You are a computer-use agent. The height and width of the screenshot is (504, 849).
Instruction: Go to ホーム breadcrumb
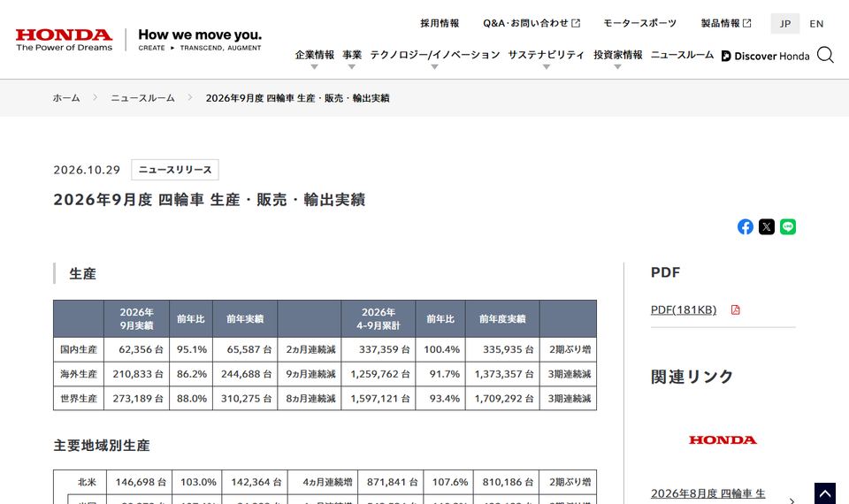[66, 98]
